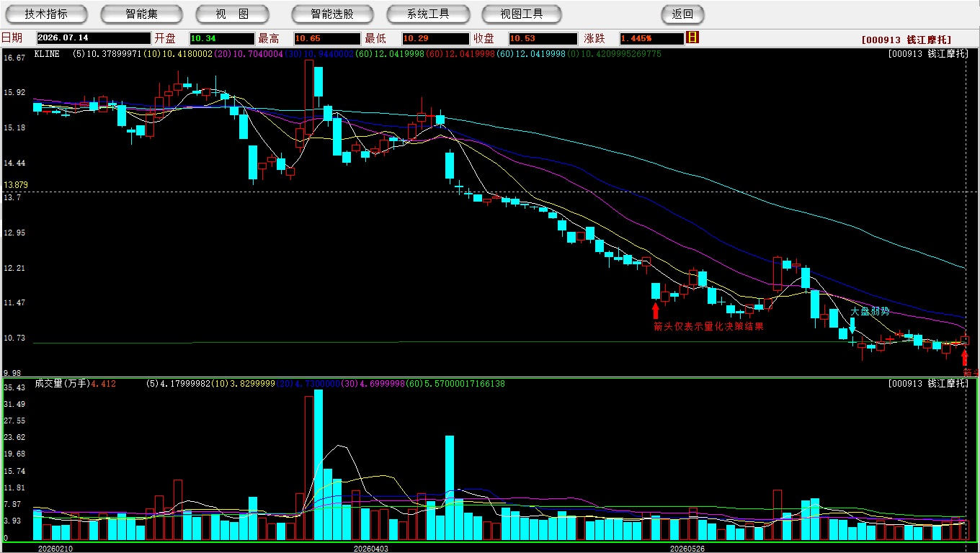Select the 收盘 value 10.53

[x=543, y=38]
